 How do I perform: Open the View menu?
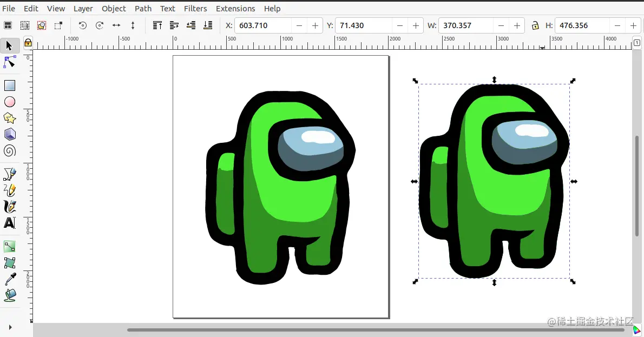coord(56,9)
